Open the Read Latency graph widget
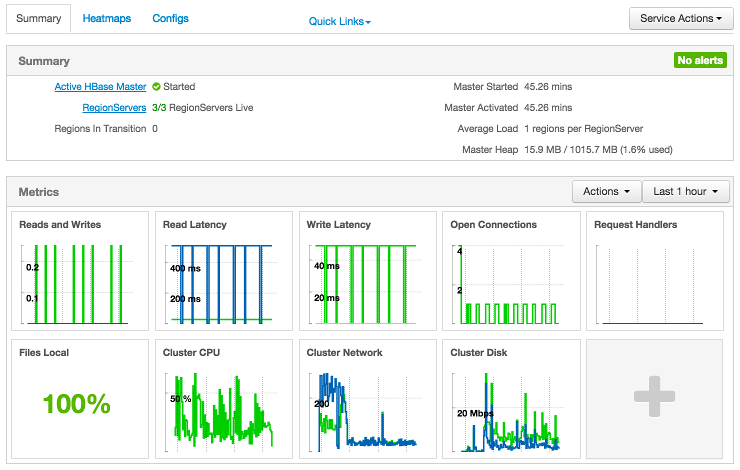Screen dimensions: 740x470 (222, 271)
